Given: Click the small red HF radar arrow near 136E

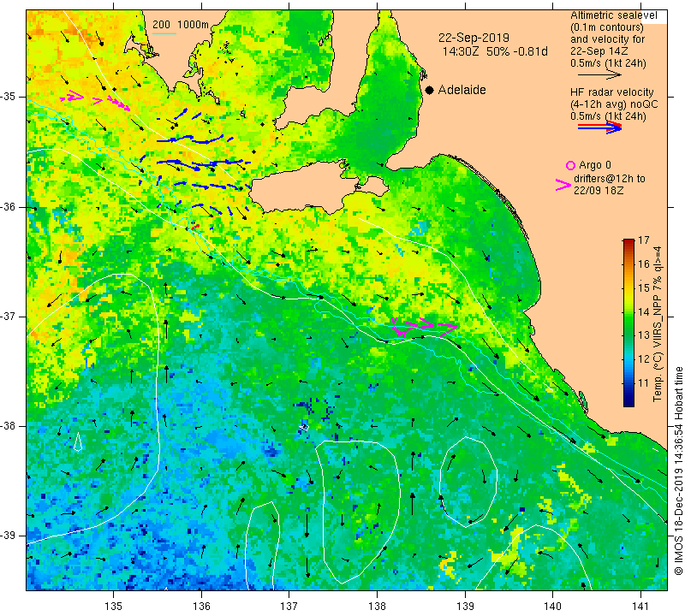Looking at the screenshot, I should (x=195, y=226).
